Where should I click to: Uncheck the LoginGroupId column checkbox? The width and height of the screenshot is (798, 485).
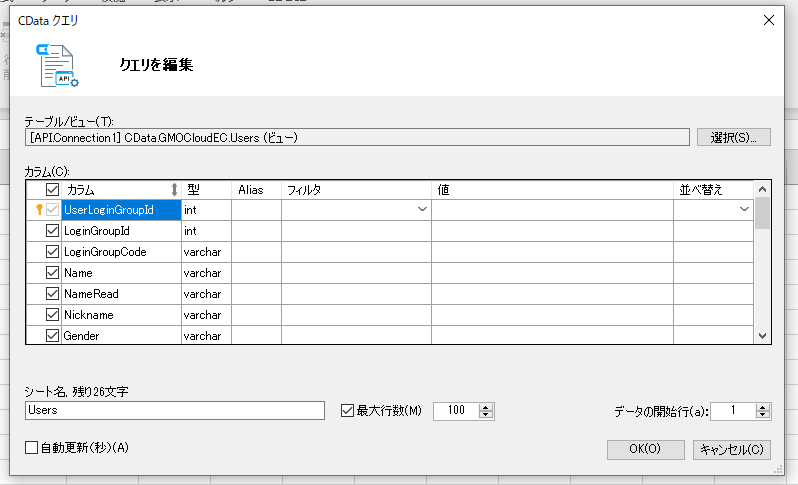(52, 231)
